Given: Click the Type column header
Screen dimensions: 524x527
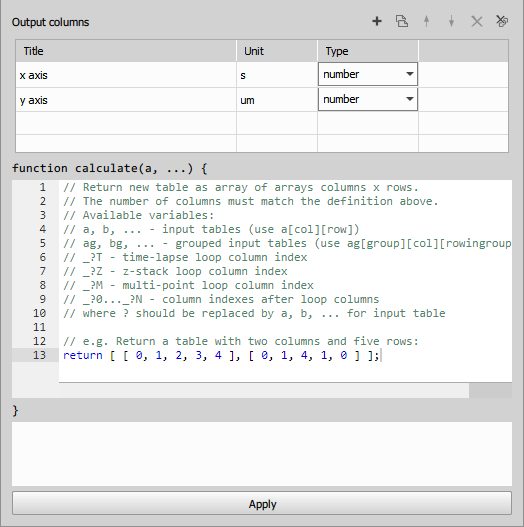Looking at the screenshot, I should [x=368, y=51].
